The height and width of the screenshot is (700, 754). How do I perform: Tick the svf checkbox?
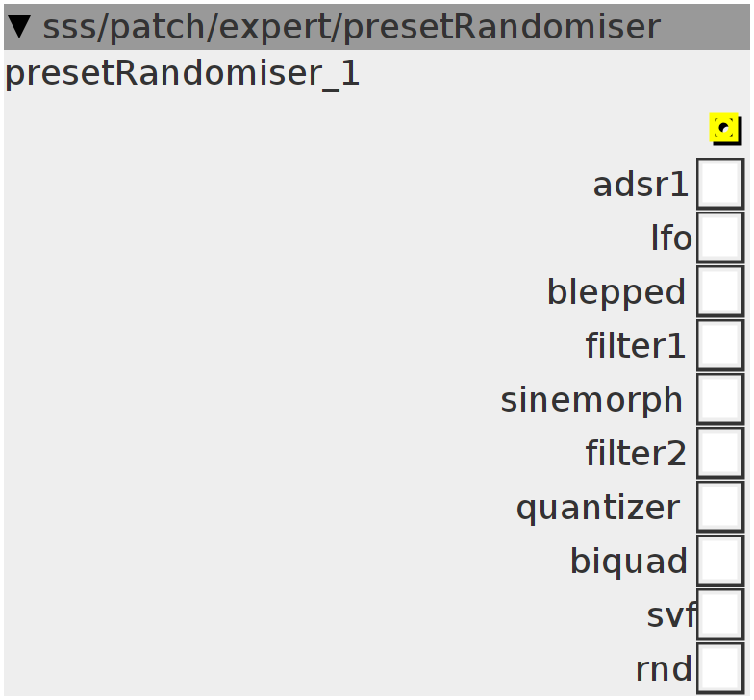point(719,614)
